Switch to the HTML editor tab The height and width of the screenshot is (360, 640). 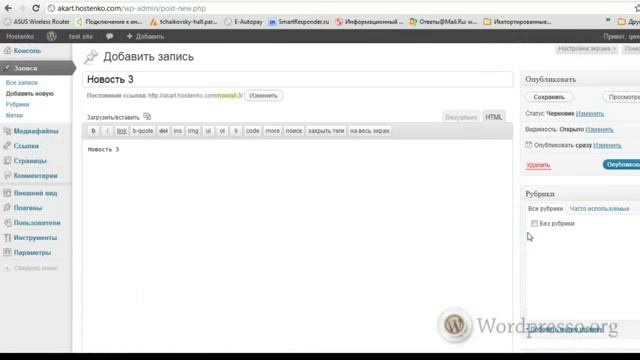click(493, 117)
